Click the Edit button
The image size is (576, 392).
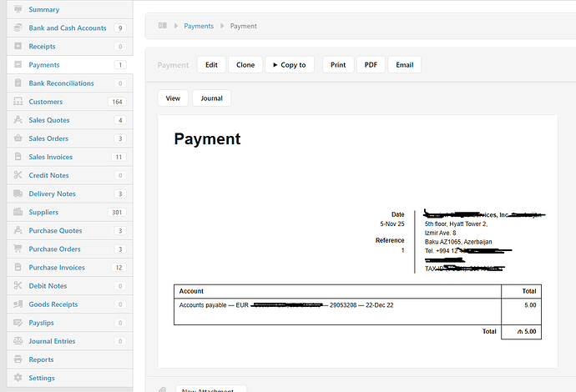click(x=211, y=64)
